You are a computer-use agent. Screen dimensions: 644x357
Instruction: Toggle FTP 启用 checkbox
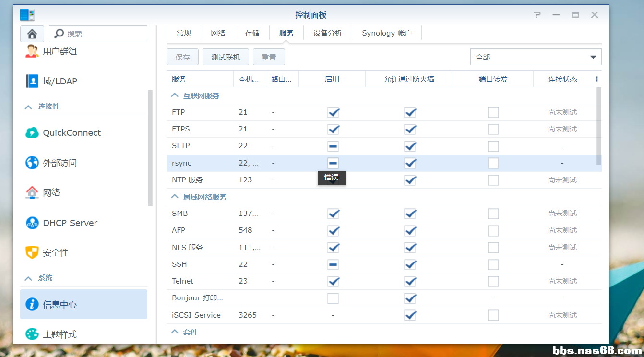coord(333,112)
